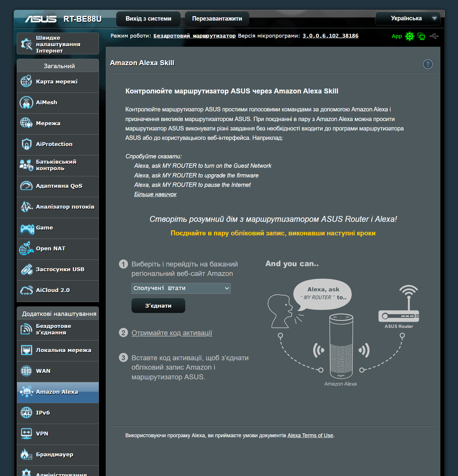Click the Бездротовий маршрутизатор mode link
This screenshot has width=458, height=476.
[x=194, y=36]
